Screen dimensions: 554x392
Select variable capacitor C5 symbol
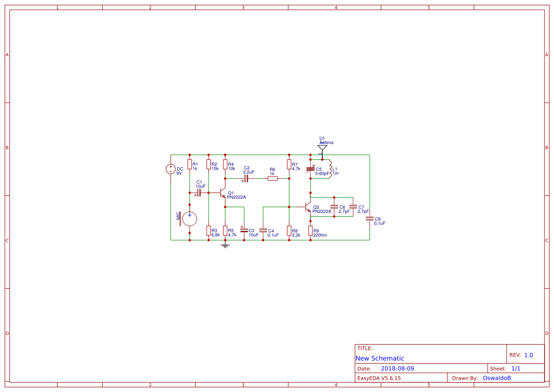pos(310,169)
